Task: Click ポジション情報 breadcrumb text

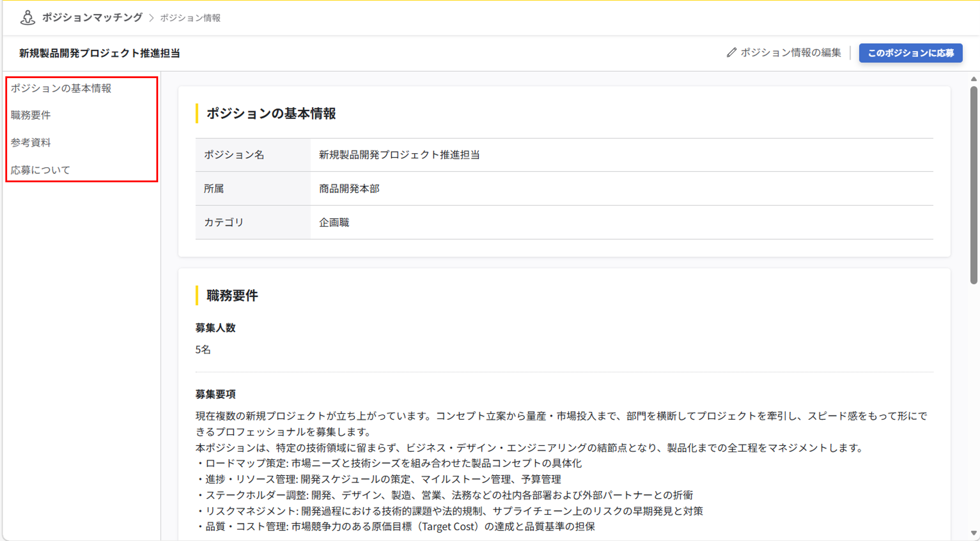Action: 190,18
